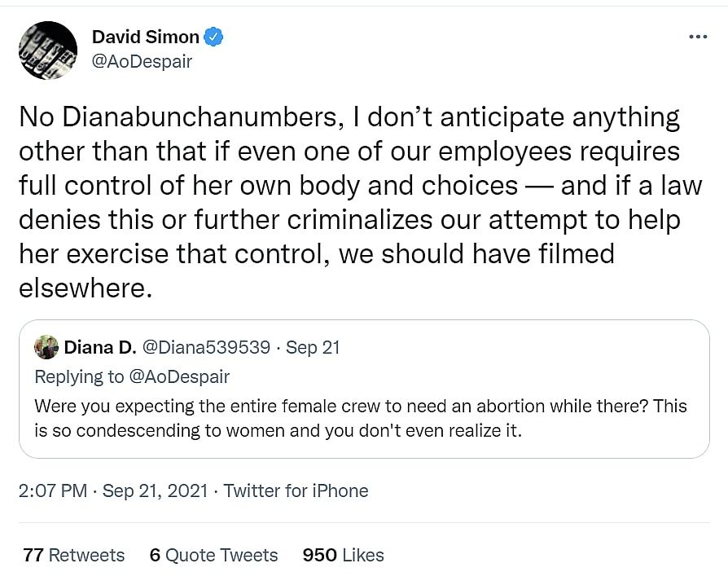This screenshot has height=585, width=728.
Task: Show the 950 Likes list
Action: tap(343, 555)
